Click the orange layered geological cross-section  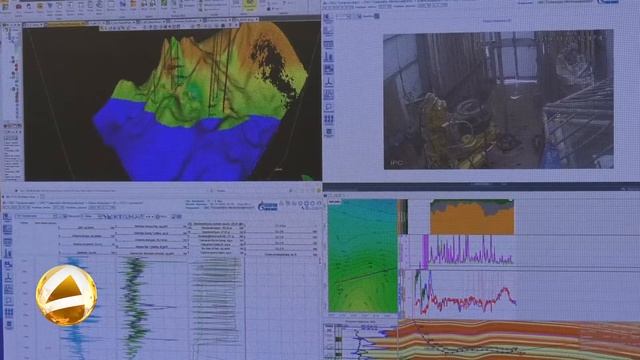tap(518, 340)
